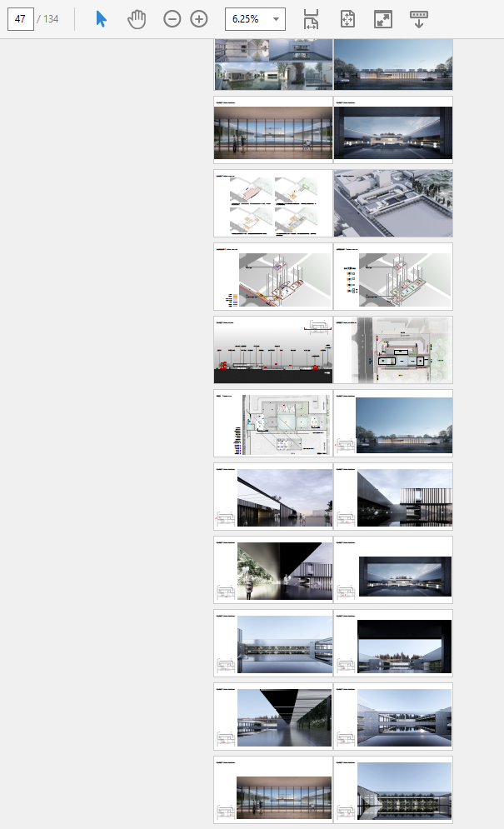504x829 pixels.
Task: Open the bottom-right night facade reflection page
Action: point(393,790)
